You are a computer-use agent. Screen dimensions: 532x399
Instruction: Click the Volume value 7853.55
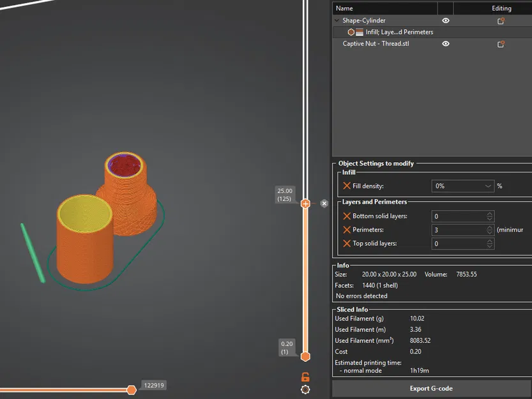click(x=466, y=274)
